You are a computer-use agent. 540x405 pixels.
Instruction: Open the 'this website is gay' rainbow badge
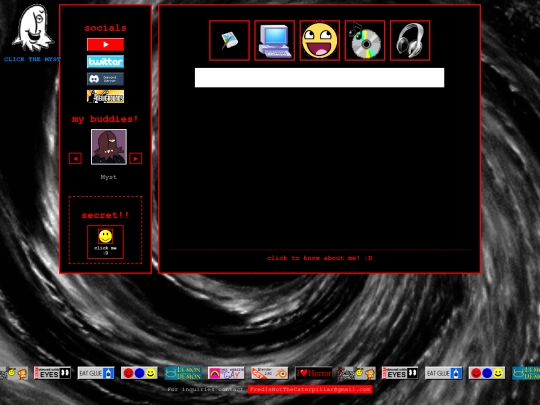(x=226, y=373)
